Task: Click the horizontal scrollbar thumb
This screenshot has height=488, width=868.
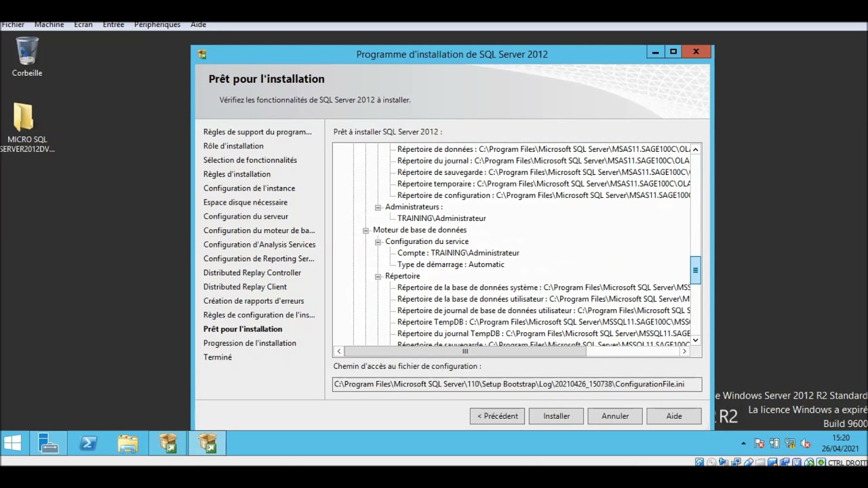Action: [465, 351]
